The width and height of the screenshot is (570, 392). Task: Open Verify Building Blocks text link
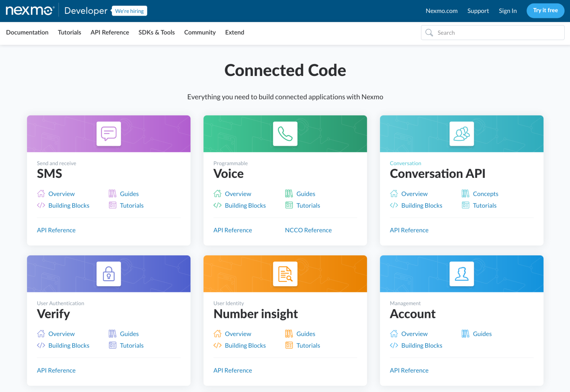pos(69,345)
